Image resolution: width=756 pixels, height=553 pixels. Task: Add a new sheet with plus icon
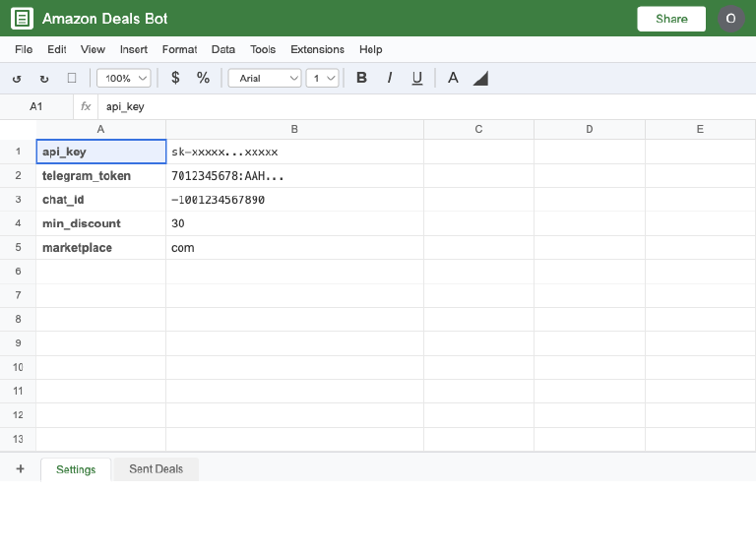pos(21,468)
